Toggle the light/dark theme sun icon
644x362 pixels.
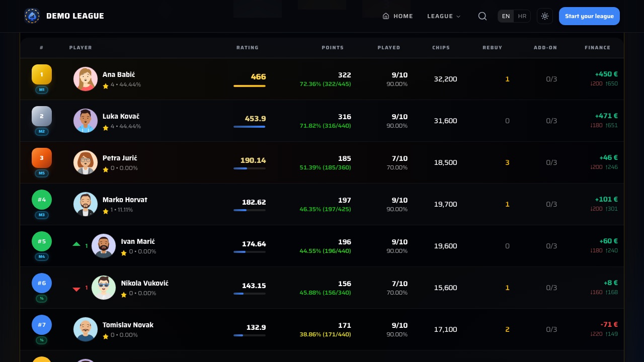[545, 16]
